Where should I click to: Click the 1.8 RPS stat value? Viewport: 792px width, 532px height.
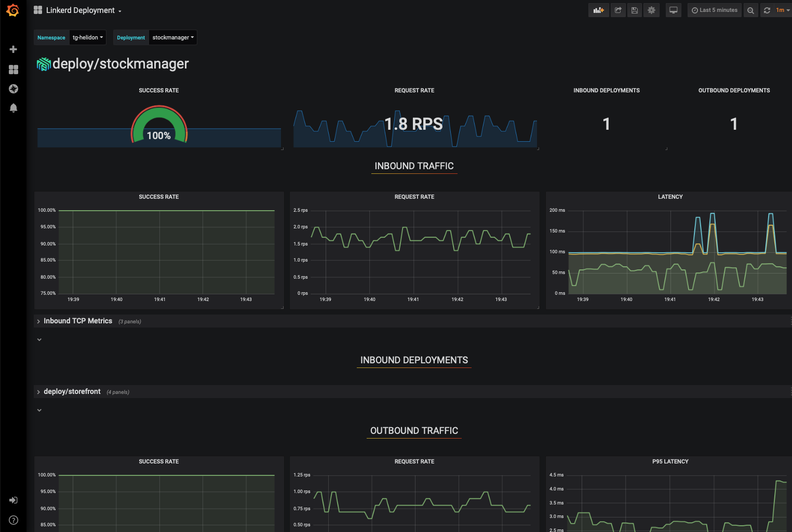click(x=414, y=124)
